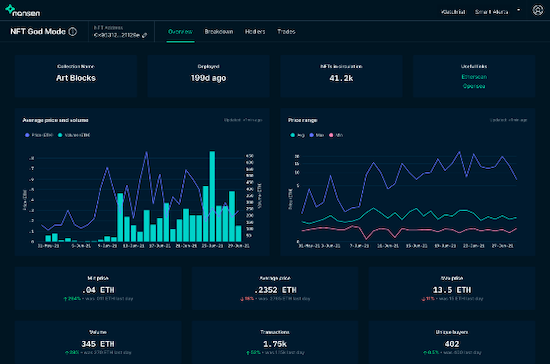
Task: Click the green up arrow under Volume
Action: coord(67,352)
